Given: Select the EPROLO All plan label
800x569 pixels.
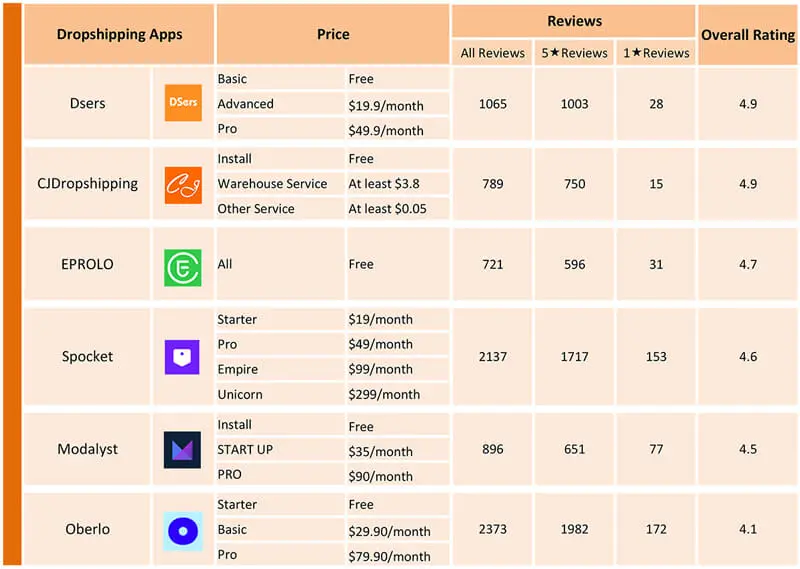Looking at the screenshot, I should (x=225, y=264).
